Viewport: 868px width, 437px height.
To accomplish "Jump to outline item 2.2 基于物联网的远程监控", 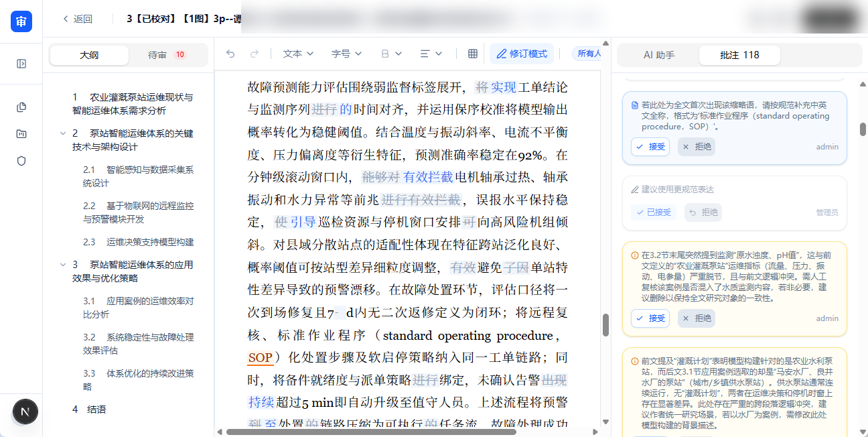I will point(138,212).
